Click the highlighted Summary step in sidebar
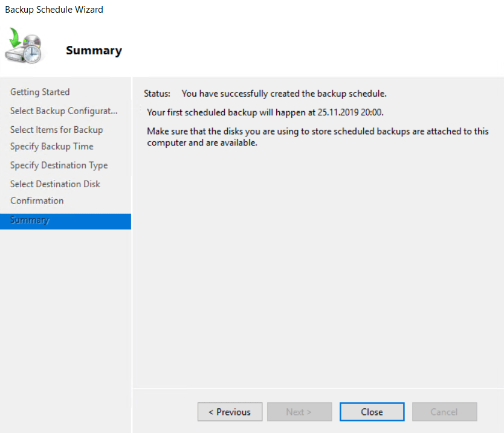504x433 pixels. [30, 220]
